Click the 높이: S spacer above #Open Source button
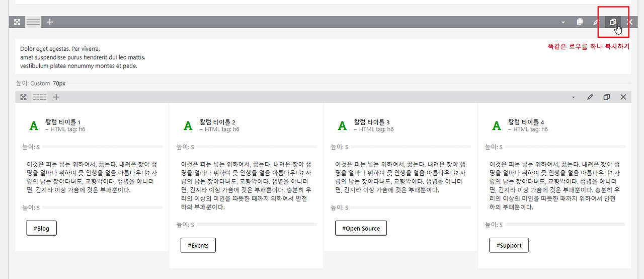This screenshot has height=279, width=644. (x=400, y=207)
